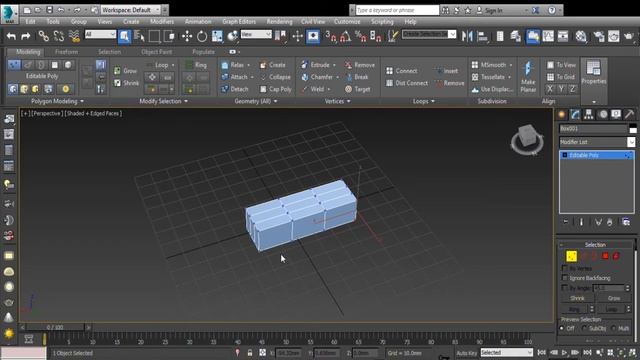Expand the Modify Selection panel arrow
This screenshot has width=640, height=360.
pyautogui.click(x=186, y=101)
